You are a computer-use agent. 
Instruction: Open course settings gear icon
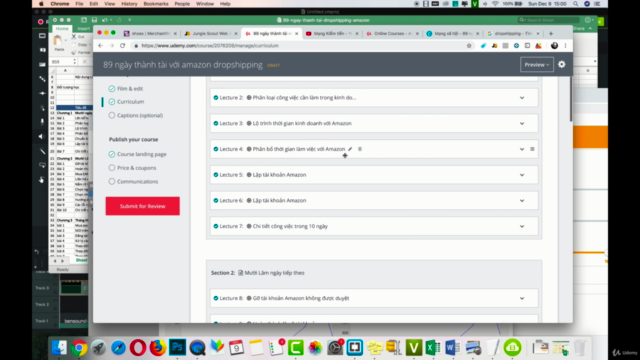[562, 64]
